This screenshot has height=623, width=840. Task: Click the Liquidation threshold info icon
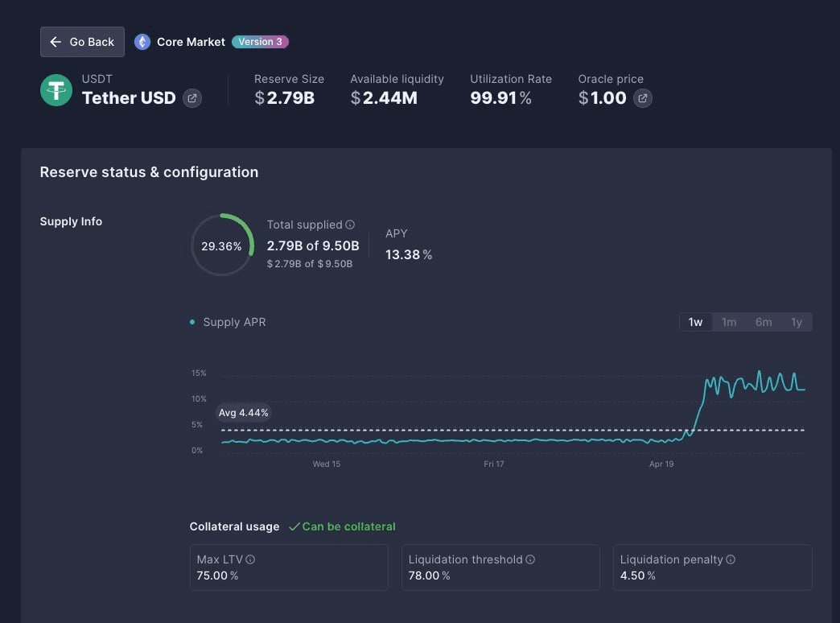(530, 559)
